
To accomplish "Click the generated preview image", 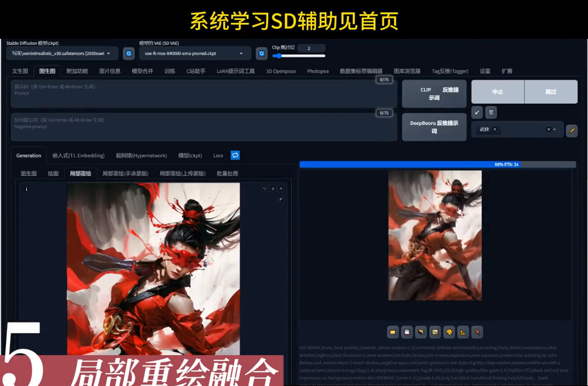I will click(x=435, y=236).
